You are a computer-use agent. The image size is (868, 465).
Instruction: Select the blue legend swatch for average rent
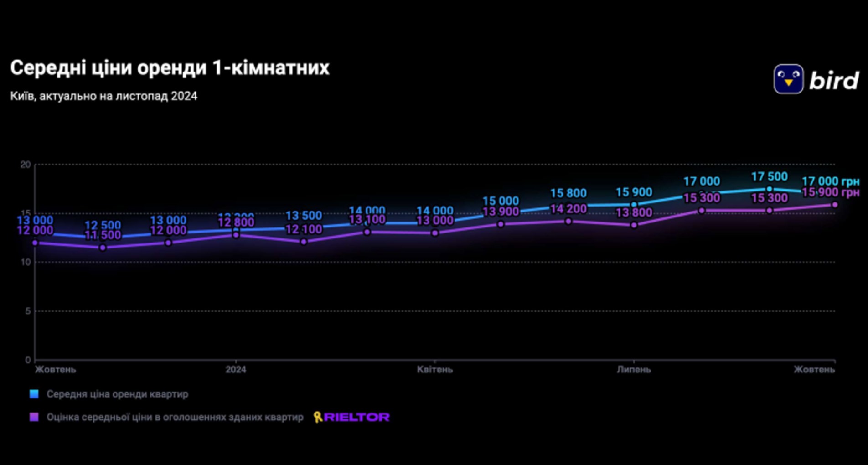click(x=34, y=394)
